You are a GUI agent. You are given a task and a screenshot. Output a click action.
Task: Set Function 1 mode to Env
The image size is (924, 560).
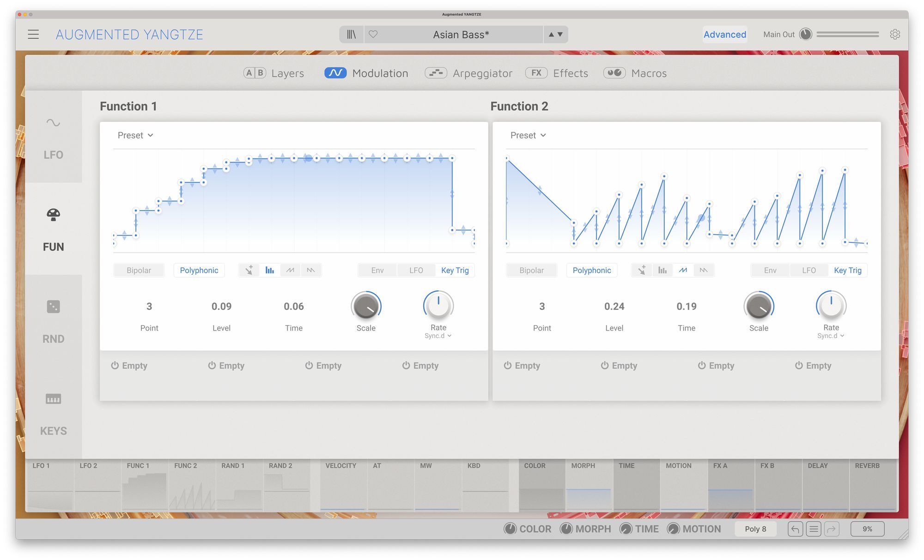[377, 270]
